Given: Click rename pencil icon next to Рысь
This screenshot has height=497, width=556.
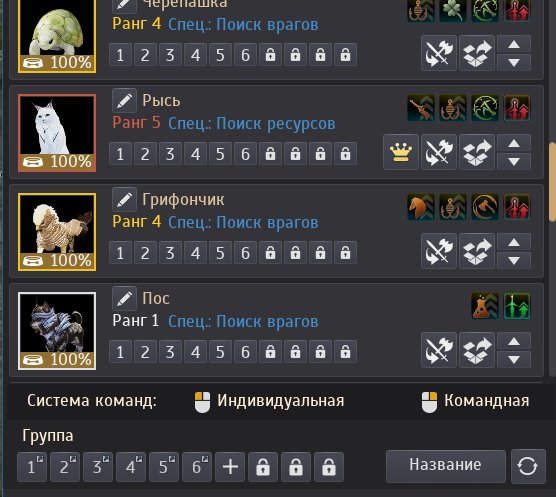Looking at the screenshot, I should (124, 101).
